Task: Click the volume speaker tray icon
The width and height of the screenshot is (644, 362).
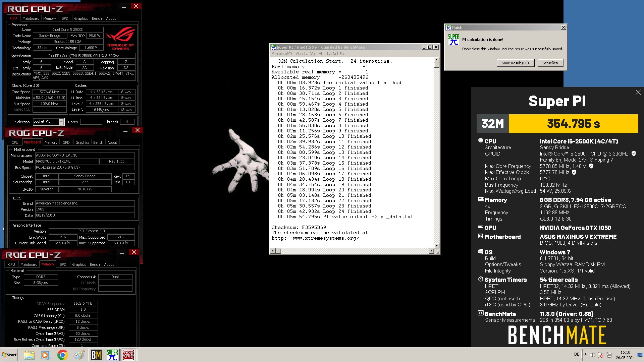Action: tap(593, 355)
